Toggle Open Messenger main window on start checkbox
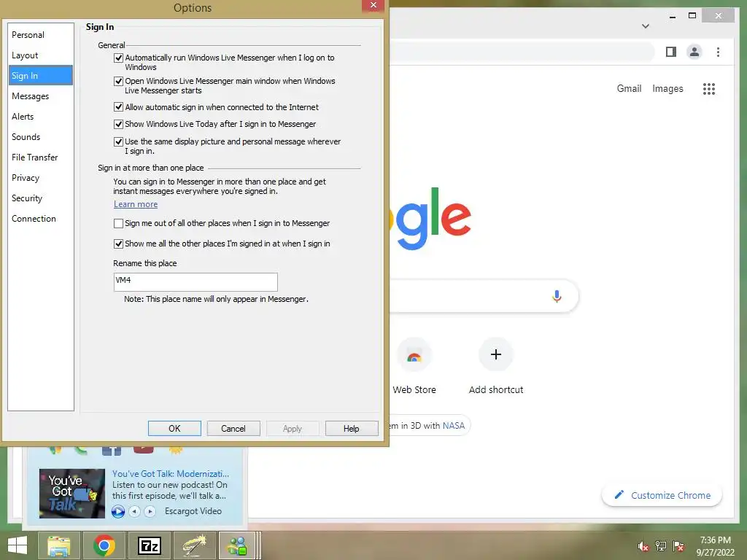The width and height of the screenshot is (747, 560). click(x=119, y=82)
